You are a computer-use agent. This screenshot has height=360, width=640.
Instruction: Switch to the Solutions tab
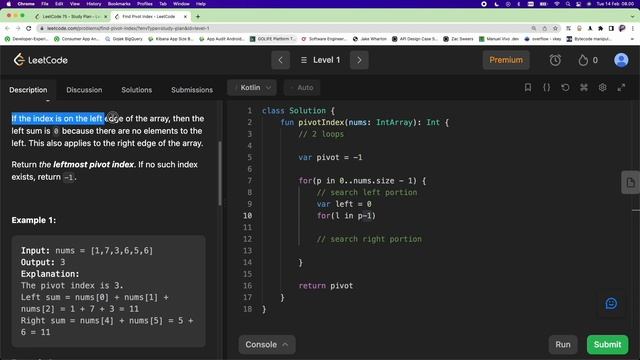tap(137, 90)
